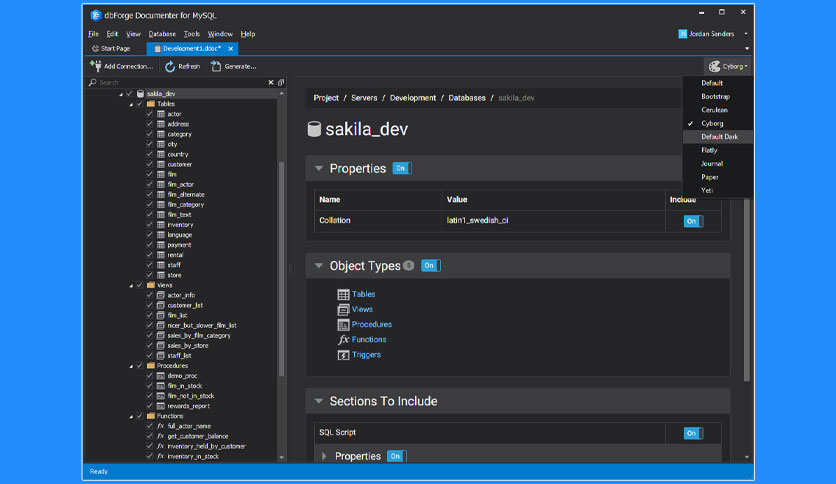Open the Triggers link in Object Types
Screen dimensions: 836x484
pyautogui.click(x=366, y=354)
